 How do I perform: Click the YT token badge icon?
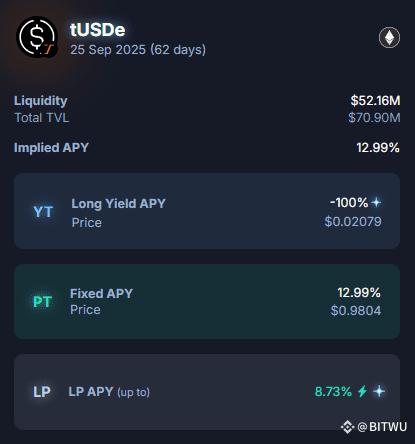click(43, 212)
